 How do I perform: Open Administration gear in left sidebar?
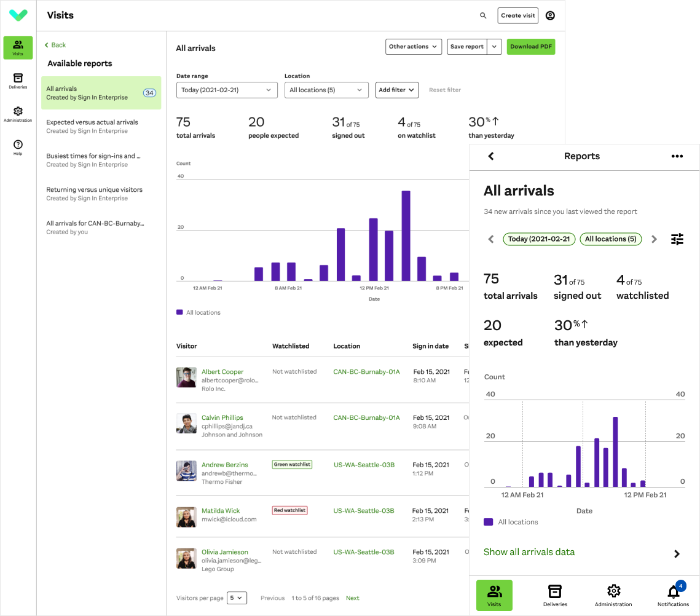click(x=18, y=114)
